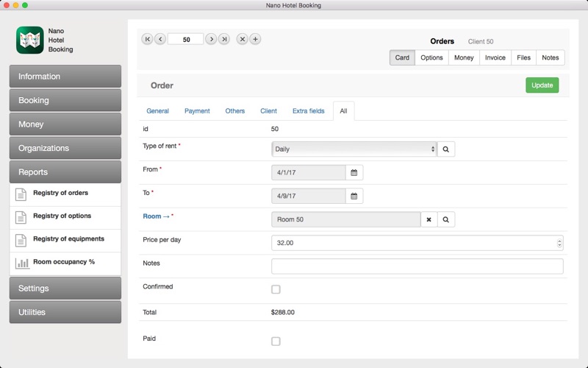Click the record number field showing 50
The image size is (588, 368).
186,39
